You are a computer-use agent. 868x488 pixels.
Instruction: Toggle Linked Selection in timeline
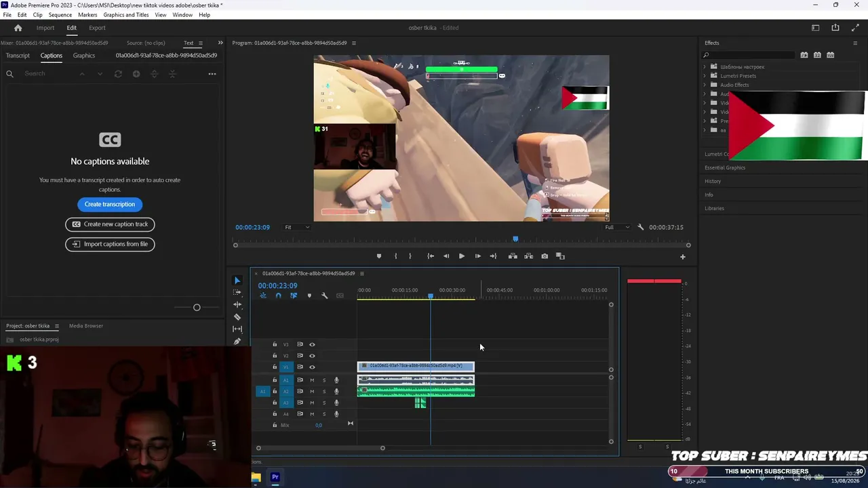click(x=294, y=296)
